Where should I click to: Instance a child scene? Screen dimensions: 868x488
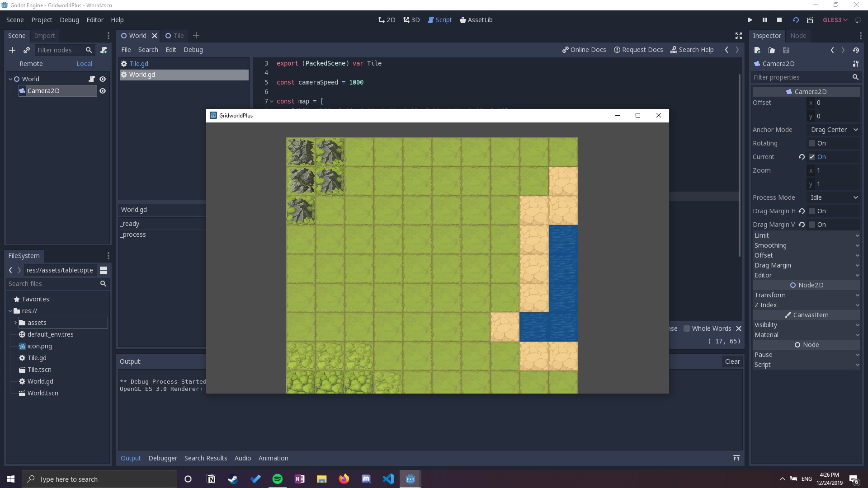pos(27,50)
